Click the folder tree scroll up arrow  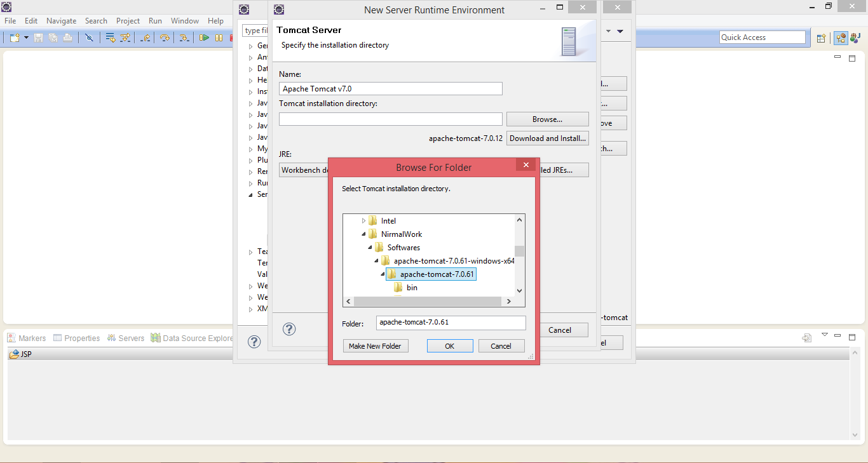(520, 220)
